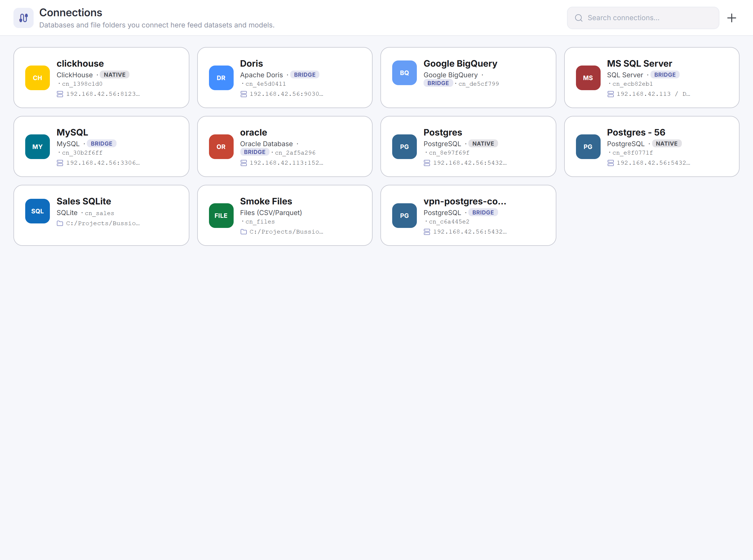The width and height of the screenshot is (753, 560).
Task: Click the BRIDGE badge on Google BigQuery card
Action: [438, 83]
